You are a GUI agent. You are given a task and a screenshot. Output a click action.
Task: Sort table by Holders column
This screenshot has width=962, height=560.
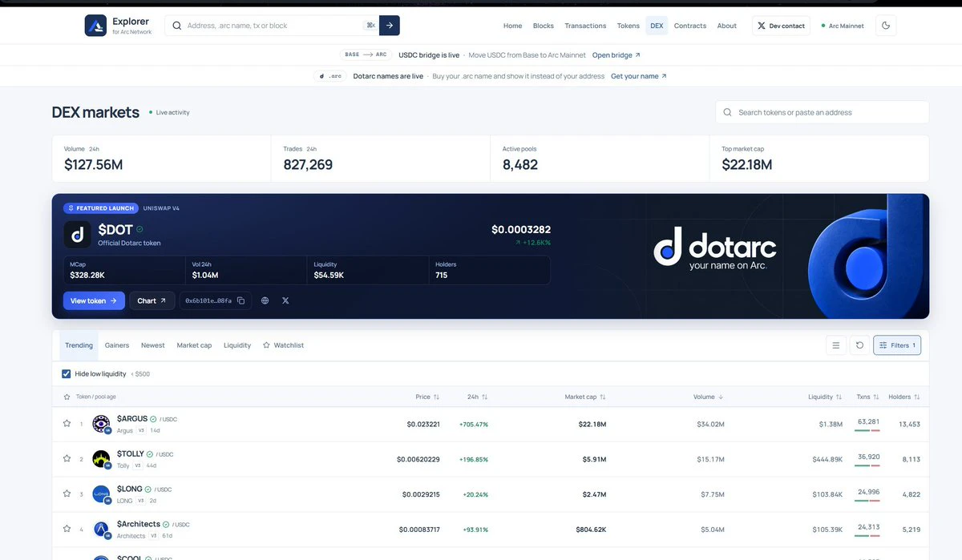point(904,397)
